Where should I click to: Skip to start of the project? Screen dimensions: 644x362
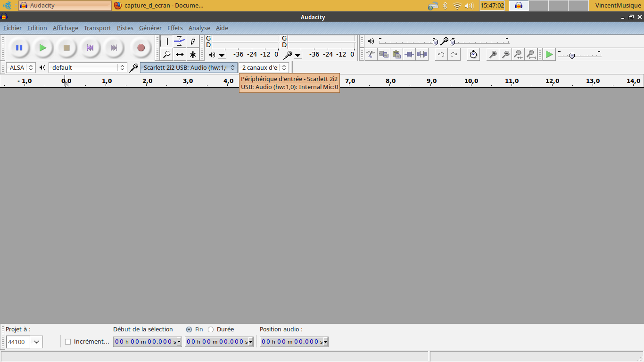90,48
